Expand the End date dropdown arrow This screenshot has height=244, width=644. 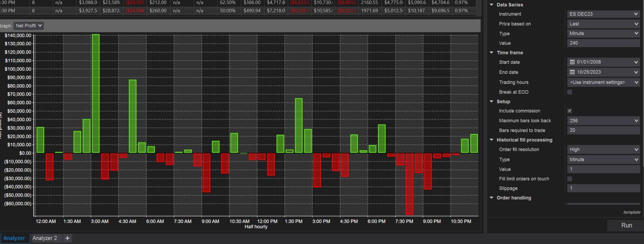tap(636, 72)
